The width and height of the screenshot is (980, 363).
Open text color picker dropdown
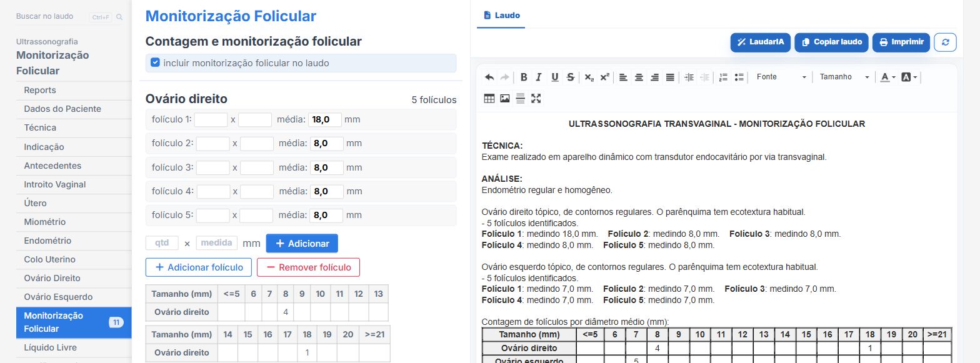(x=887, y=77)
